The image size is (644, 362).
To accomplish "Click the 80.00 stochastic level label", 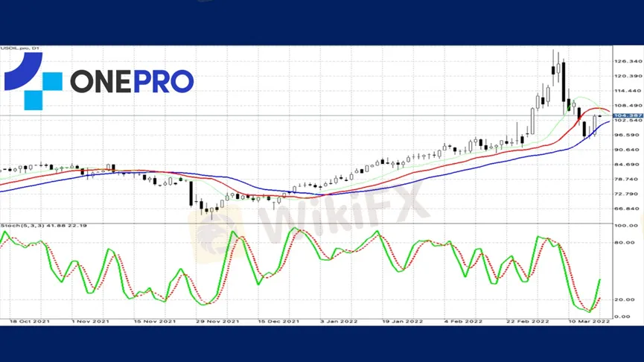I will pos(624,242).
